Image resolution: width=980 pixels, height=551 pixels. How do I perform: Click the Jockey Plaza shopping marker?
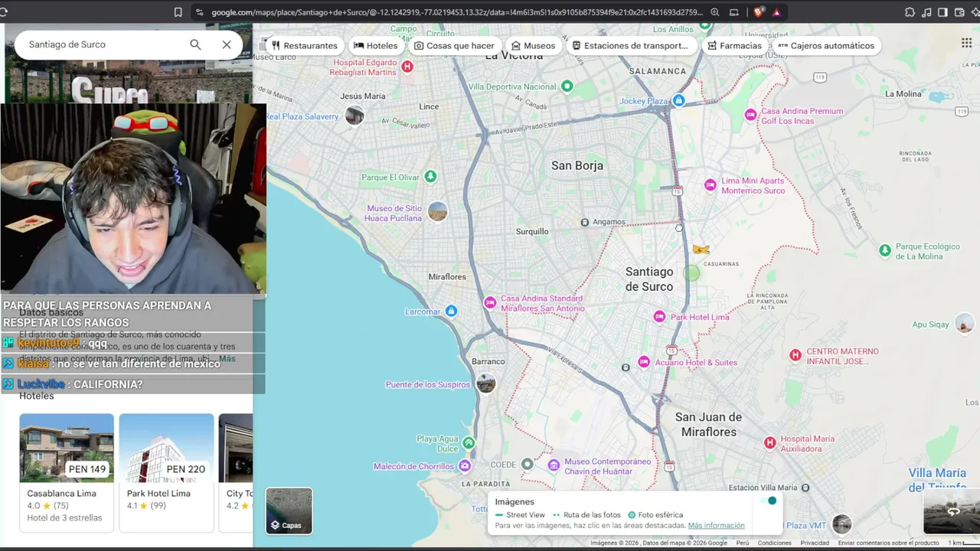coord(678,101)
